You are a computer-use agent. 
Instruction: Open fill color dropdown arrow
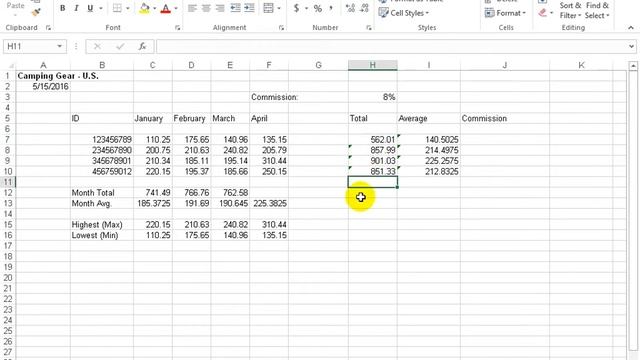pyautogui.click(x=154, y=8)
